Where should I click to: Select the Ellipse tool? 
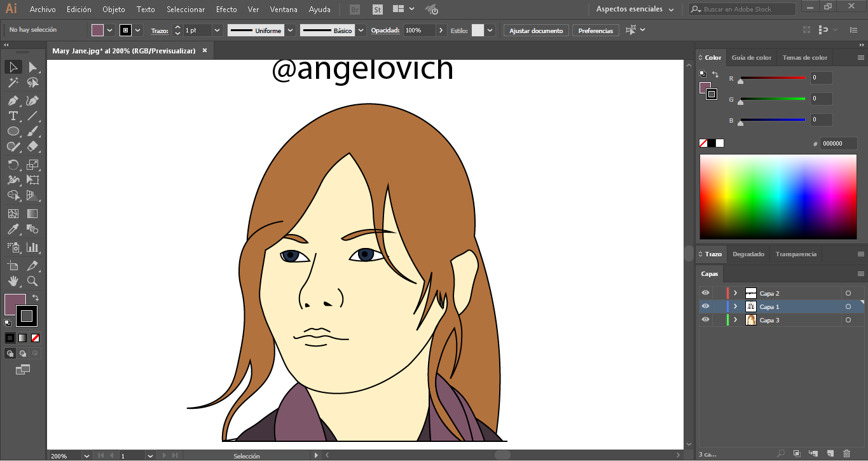tap(13, 131)
